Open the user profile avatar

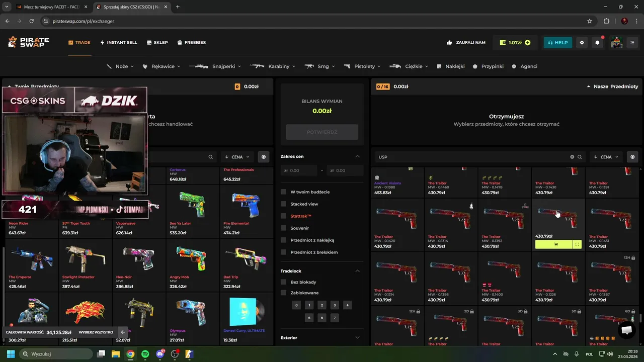[x=617, y=43]
